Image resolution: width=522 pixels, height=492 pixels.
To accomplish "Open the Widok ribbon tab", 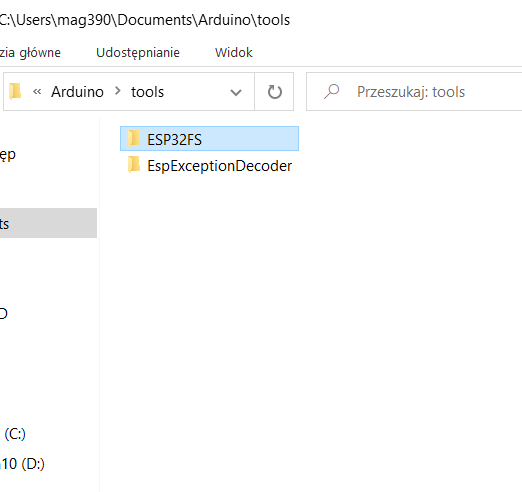I will (233, 53).
